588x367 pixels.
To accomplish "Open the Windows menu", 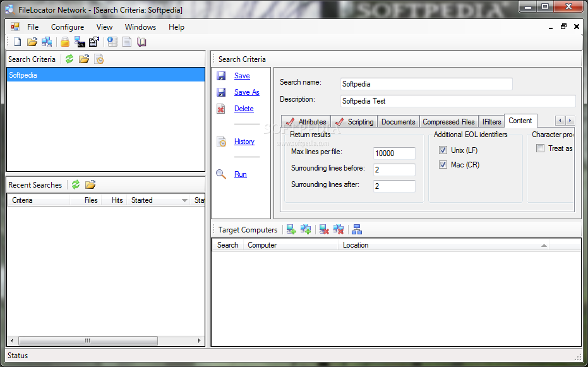I will pos(140,27).
